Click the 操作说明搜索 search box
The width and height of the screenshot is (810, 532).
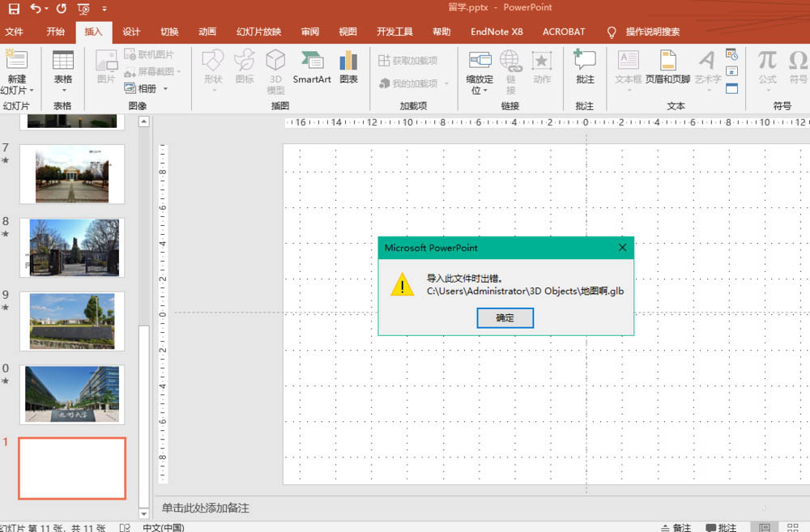tap(652, 32)
